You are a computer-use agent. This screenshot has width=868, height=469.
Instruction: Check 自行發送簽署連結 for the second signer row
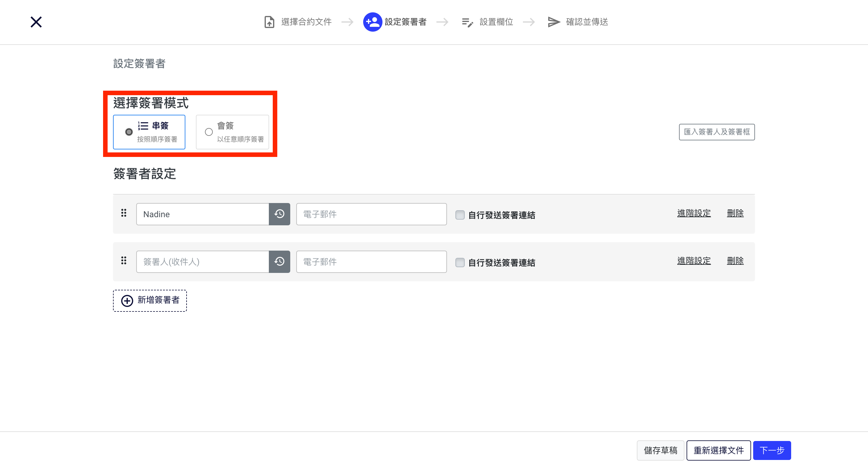(460, 262)
